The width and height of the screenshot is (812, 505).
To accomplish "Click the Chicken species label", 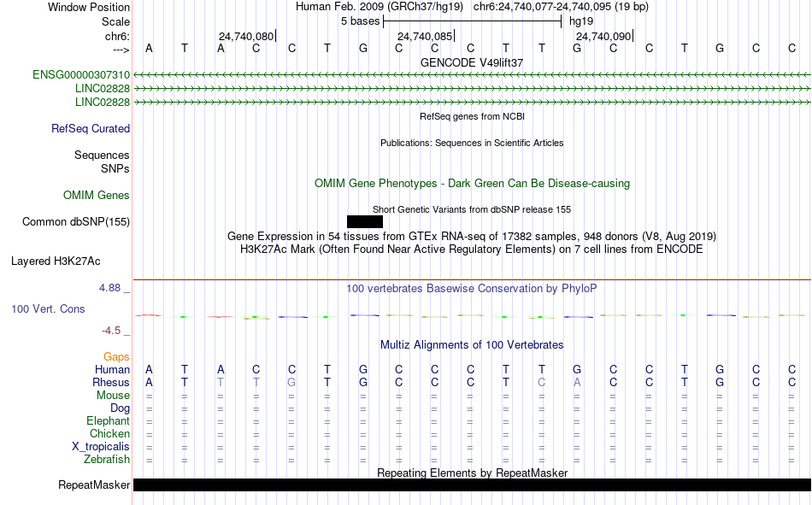I will (109, 433).
